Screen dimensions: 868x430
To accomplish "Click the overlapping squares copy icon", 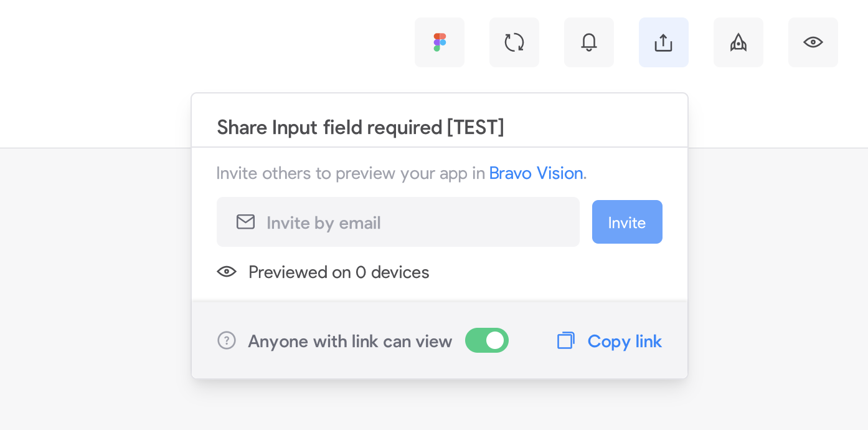I will [x=565, y=341].
